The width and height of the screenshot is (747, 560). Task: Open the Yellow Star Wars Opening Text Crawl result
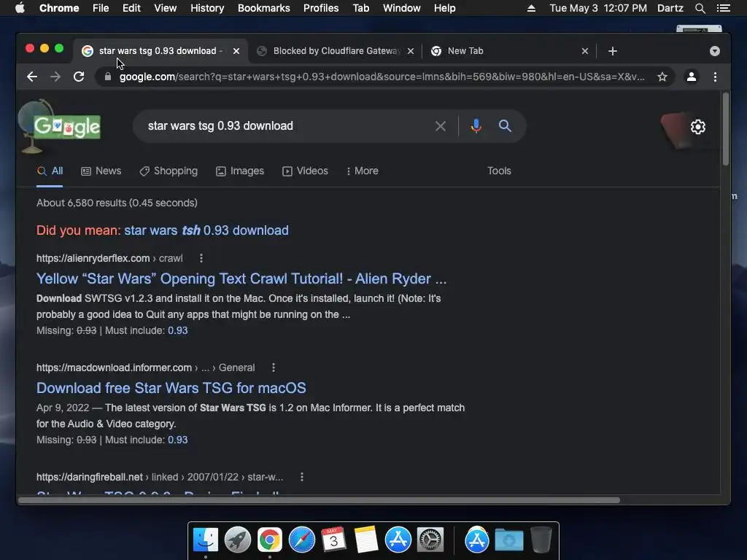(x=241, y=279)
